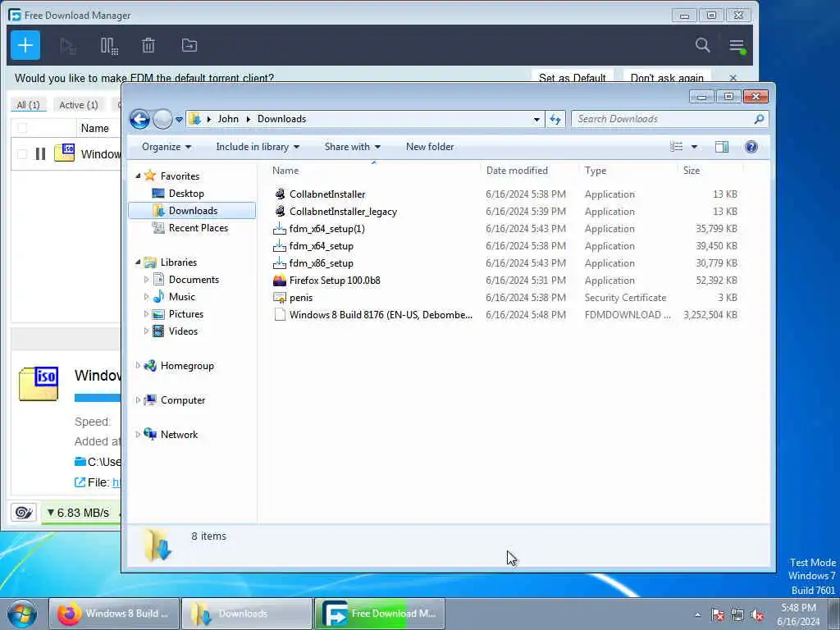Open the Organize dropdown menu

[166, 147]
